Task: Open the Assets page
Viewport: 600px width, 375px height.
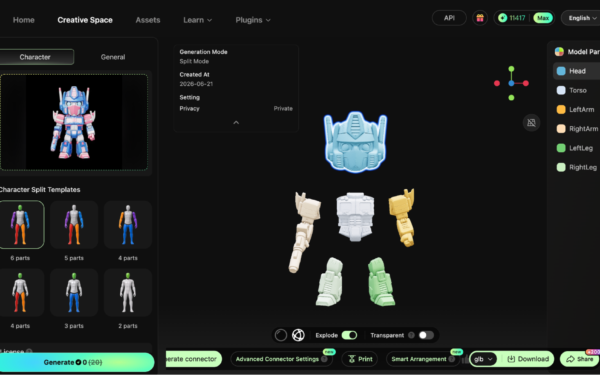Action: click(x=148, y=20)
